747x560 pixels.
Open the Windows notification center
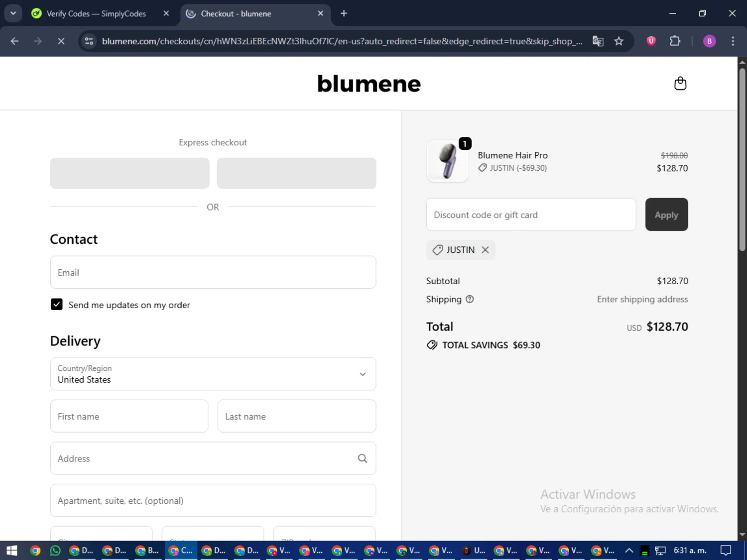pyautogui.click(x=726, y=551)
